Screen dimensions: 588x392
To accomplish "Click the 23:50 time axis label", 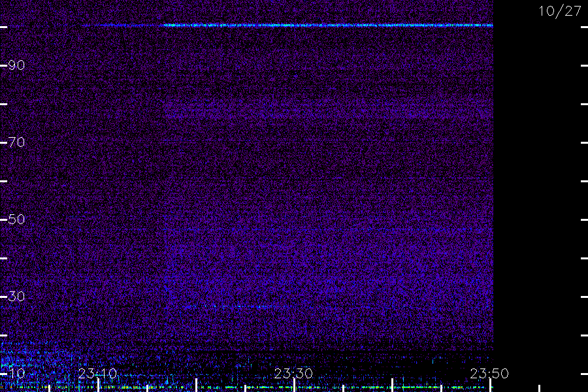I will click(489, 374).
